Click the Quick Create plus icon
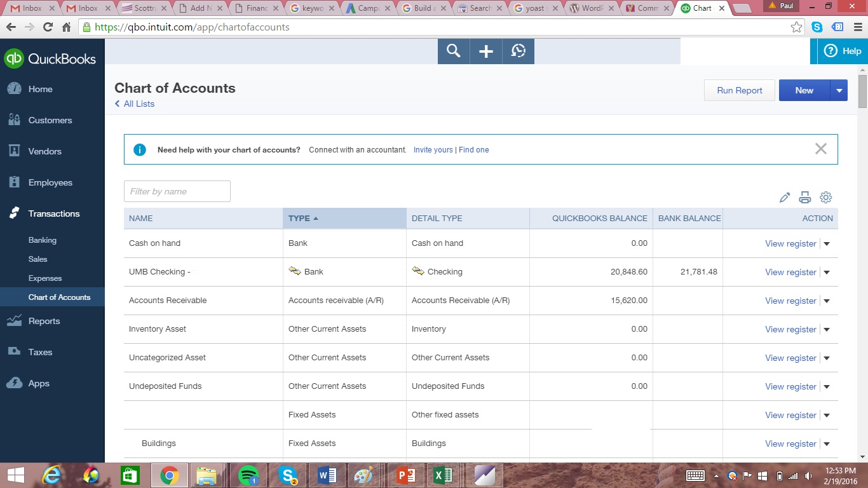This screenshot has height=488, width=868. coord(485,51)
